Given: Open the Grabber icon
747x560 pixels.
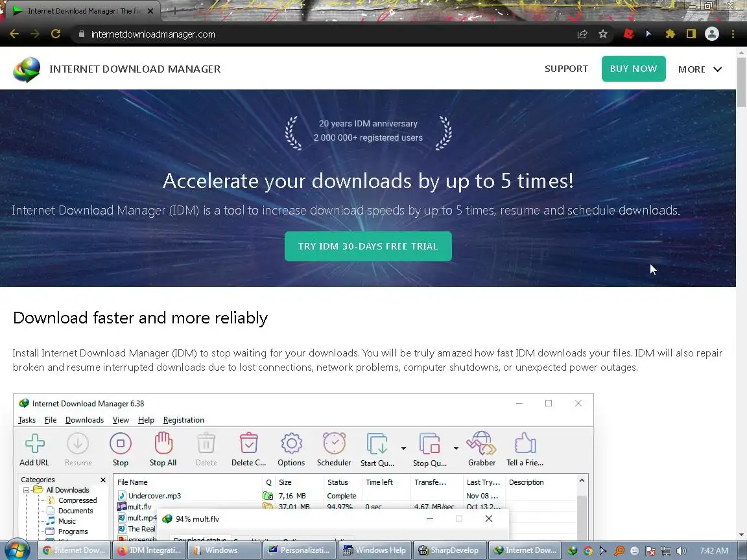Looking at the screenshot, I should (x=481, y=443).
